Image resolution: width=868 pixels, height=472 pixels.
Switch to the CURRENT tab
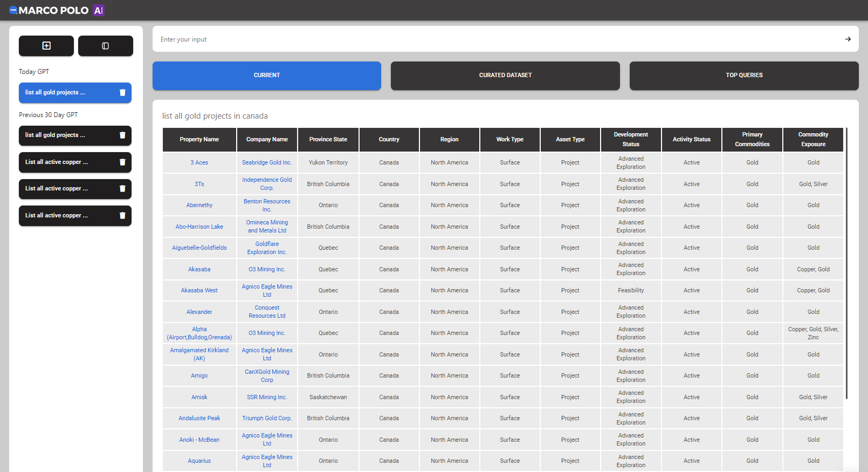coord(267,76)
